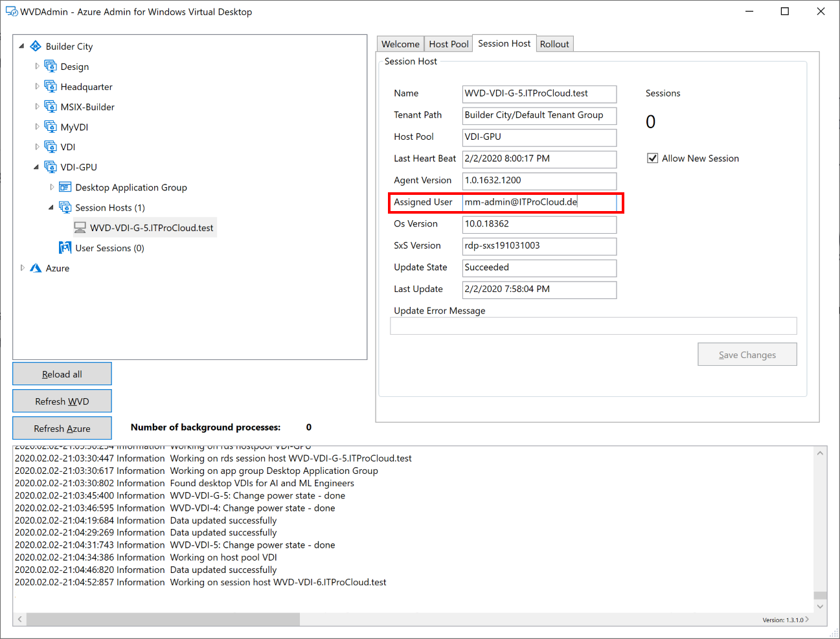Image resolution: width=840 pixels, height=639 pixels.
Task: Click 'Version: 1.3.1.0' text
Action: [783, 620]
